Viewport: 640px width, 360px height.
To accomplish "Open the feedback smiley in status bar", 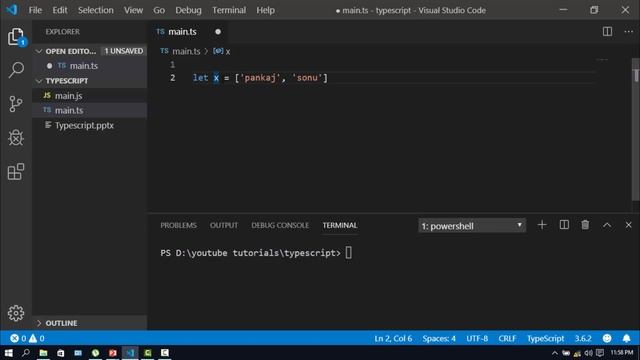I will pos(607,338).
